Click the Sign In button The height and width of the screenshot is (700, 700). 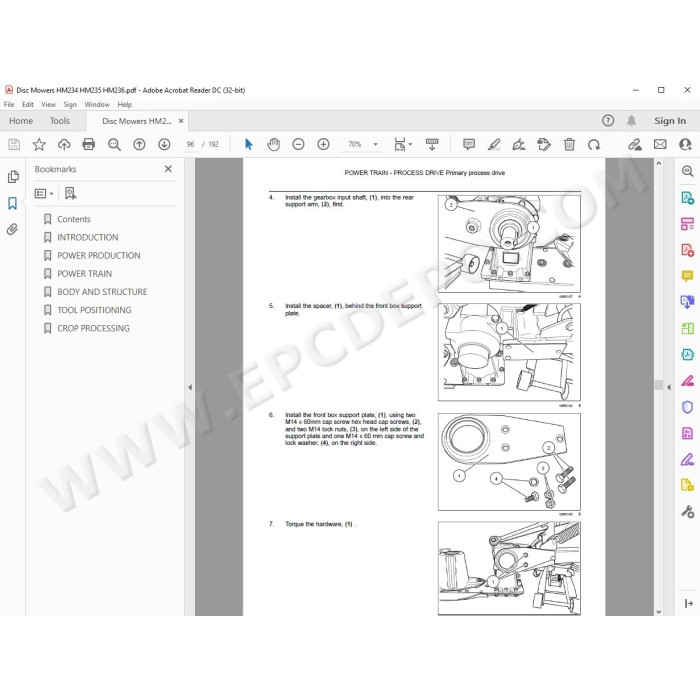pyautogui.click(x=670, y=121)
